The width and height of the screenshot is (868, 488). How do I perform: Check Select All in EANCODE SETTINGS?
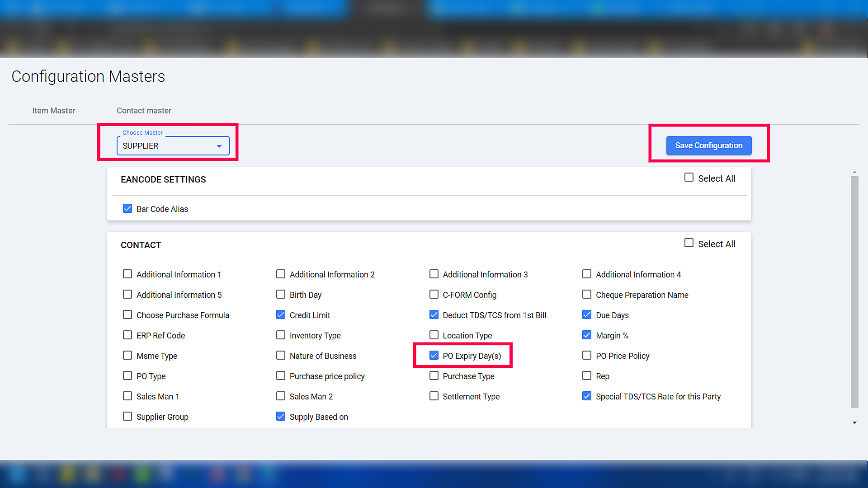[689, 178]
